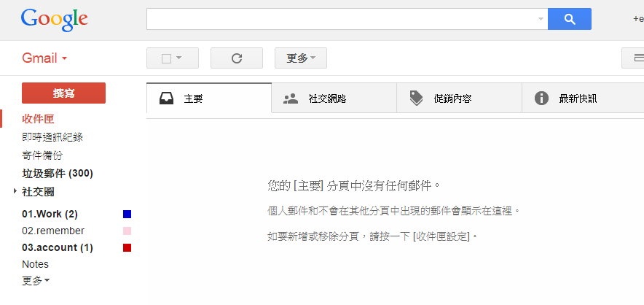Click the inbox tray icon on 主要 tab
Viewport: 644px width, 305px height.
coord(166,99)
